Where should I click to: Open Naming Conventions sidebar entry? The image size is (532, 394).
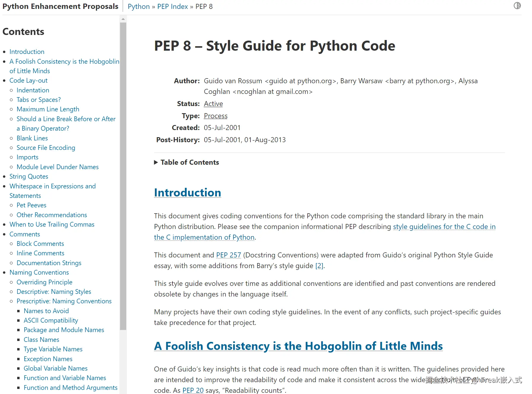(39, 272)
